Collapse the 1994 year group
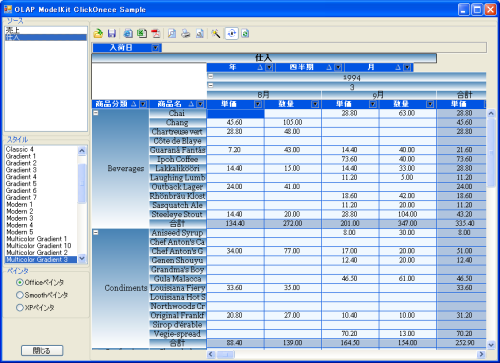The image size is (500, 363). click(211, 76)
